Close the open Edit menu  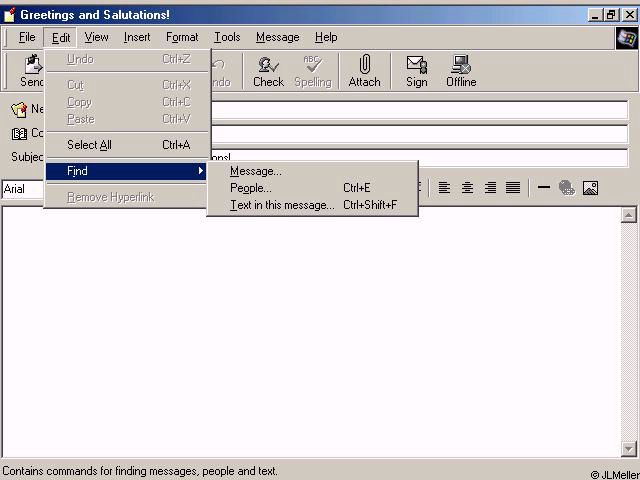click(61, 38)
